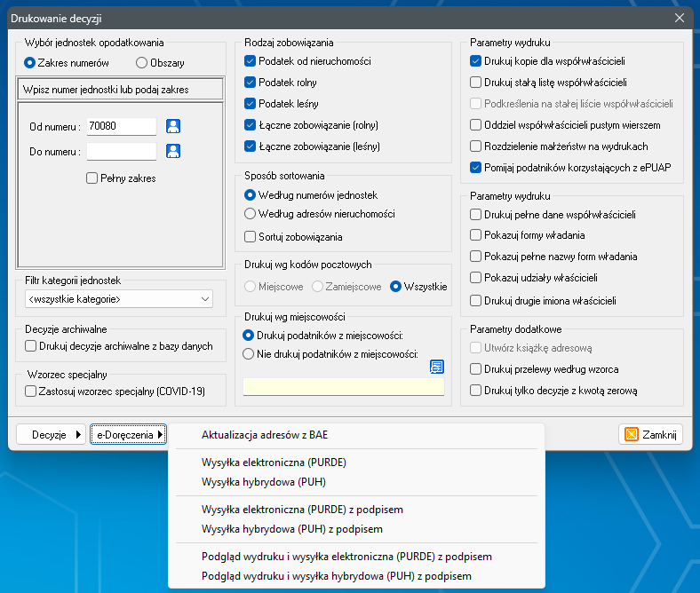This screenshot has height=593, width=700.
Task: Click person icon next to Do numeru field
Action: (174, 151)
